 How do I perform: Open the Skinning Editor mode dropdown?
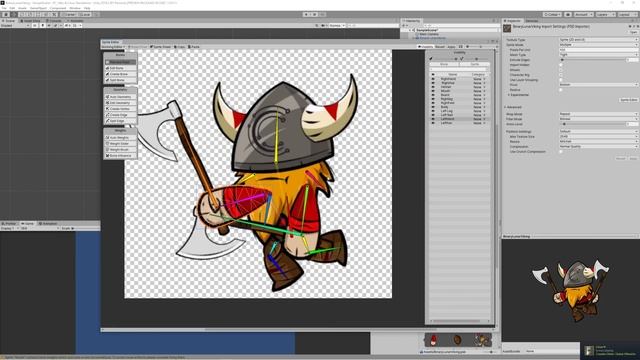click(113, 47)
